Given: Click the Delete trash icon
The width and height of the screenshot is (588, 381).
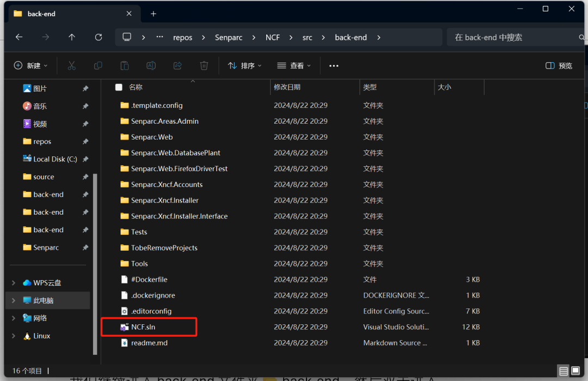Looking at the screenshot, I should point(204,66).
